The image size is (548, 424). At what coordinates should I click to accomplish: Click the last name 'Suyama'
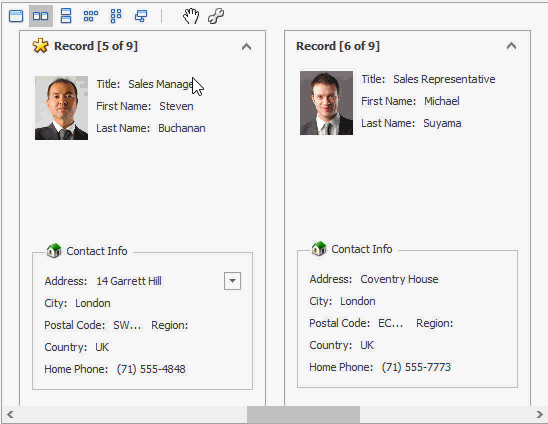coord(442,123)
